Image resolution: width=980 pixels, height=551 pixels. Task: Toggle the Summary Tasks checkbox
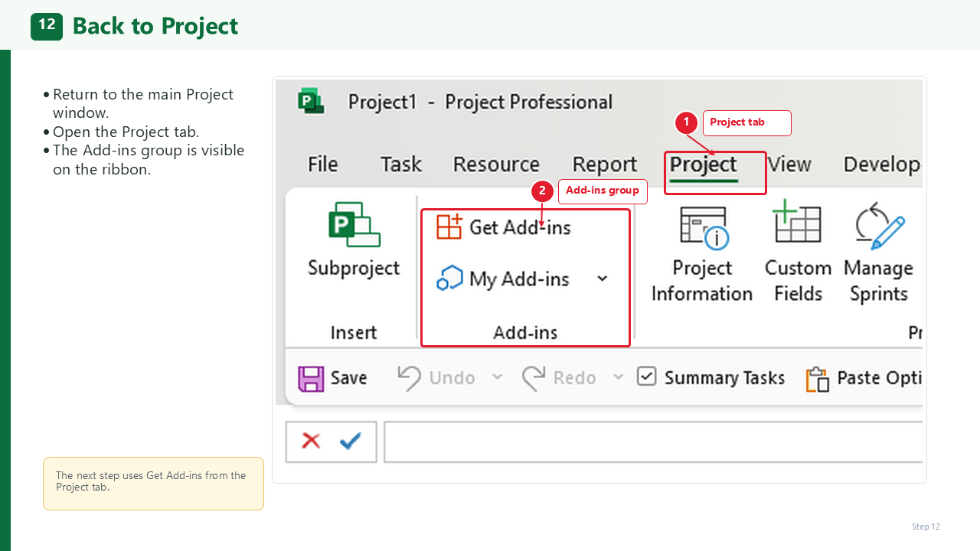(x=647, y=377)
